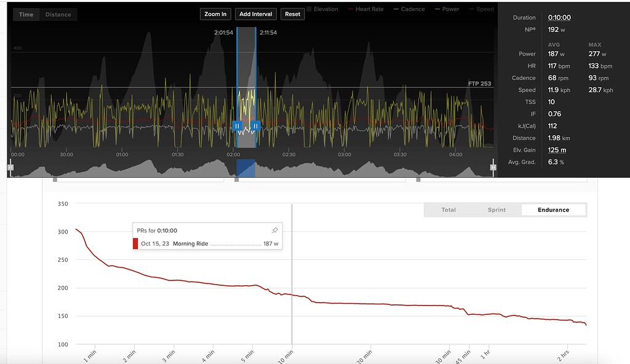The height and width of the screenshot is (364, 630).
Task: Select the Time tab
Action: point(26,14)
